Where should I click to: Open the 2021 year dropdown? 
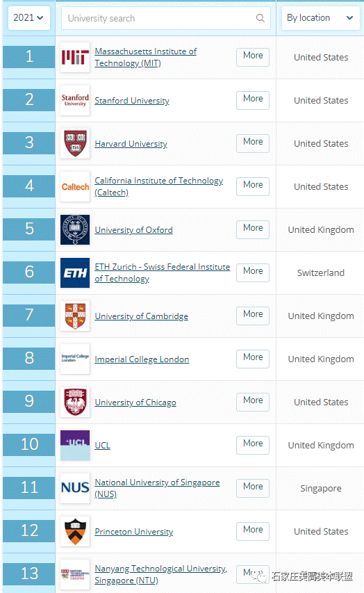pos(28,18)
